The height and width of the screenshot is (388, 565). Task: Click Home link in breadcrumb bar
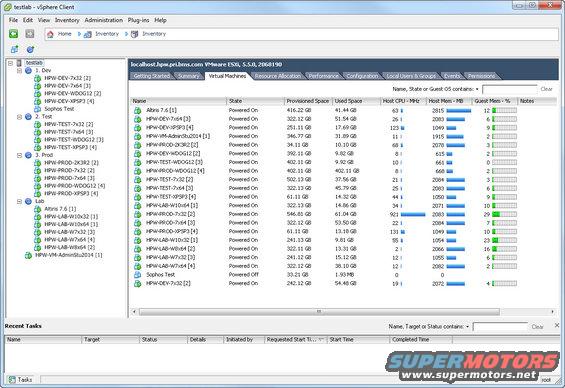tap(64, 34)
